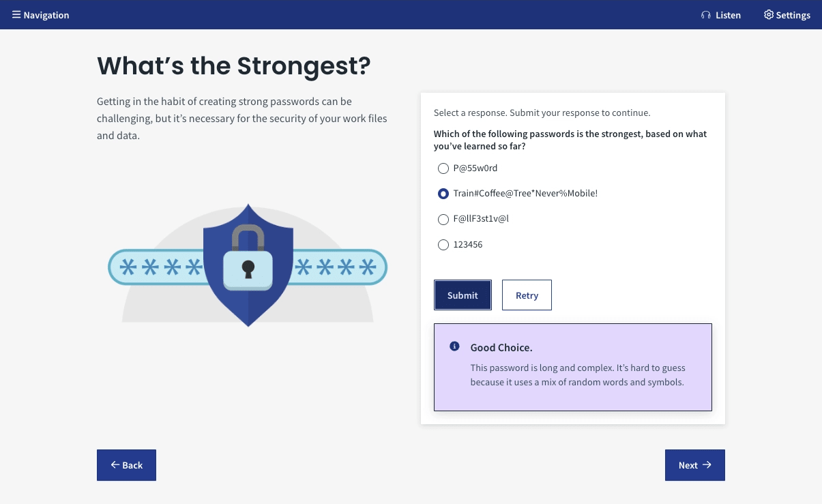The height and width of the screenshot is (504, 822).
Task: Open the Navigation menu label
Action: pos(46,15)
